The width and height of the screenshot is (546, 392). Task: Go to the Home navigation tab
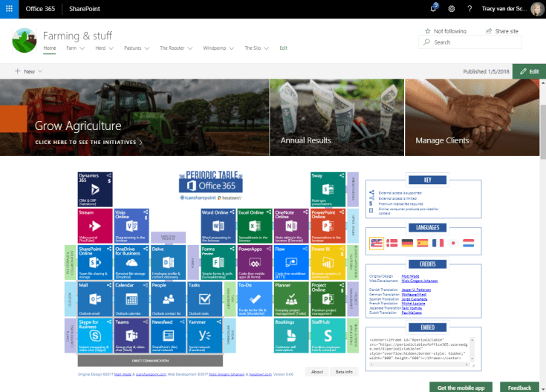49,48
